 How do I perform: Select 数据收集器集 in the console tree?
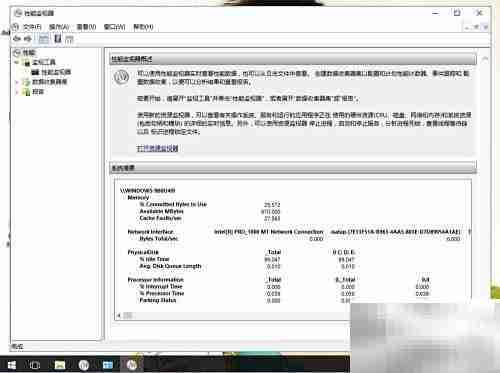(x=49, y=82)
